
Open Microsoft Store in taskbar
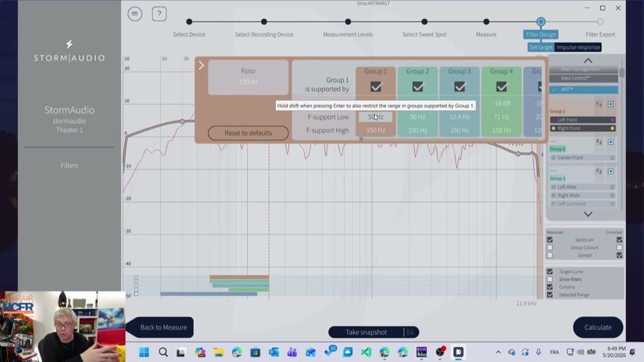(255, 352)
